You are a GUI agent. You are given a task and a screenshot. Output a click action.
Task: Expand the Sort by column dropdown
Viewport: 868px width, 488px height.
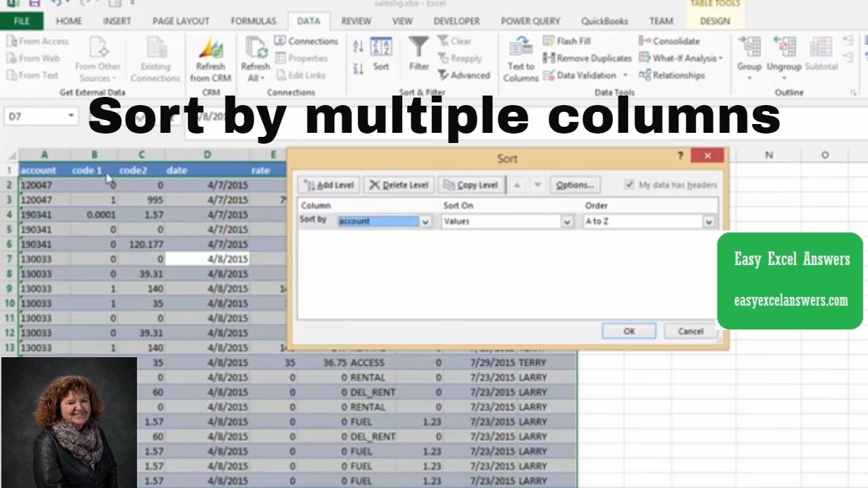pos(425,222)
